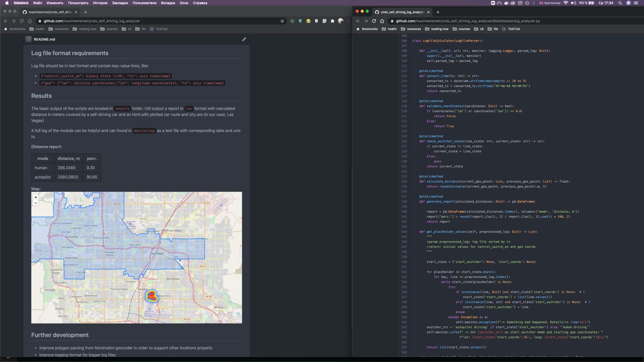Zoom out on the Las Vegas map
Viewport: 644px width, 362px height.
tap(36, 203)
